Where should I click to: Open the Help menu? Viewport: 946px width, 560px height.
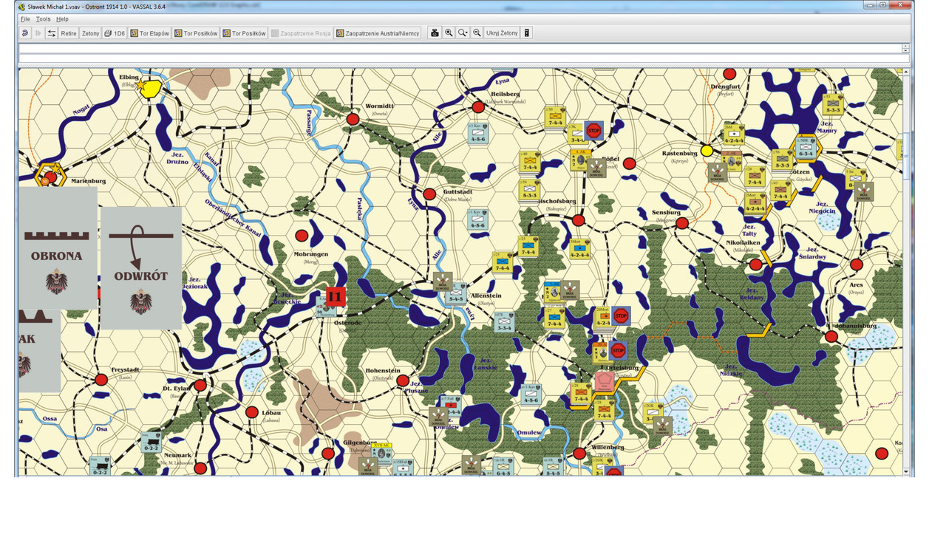coord(62,19)
